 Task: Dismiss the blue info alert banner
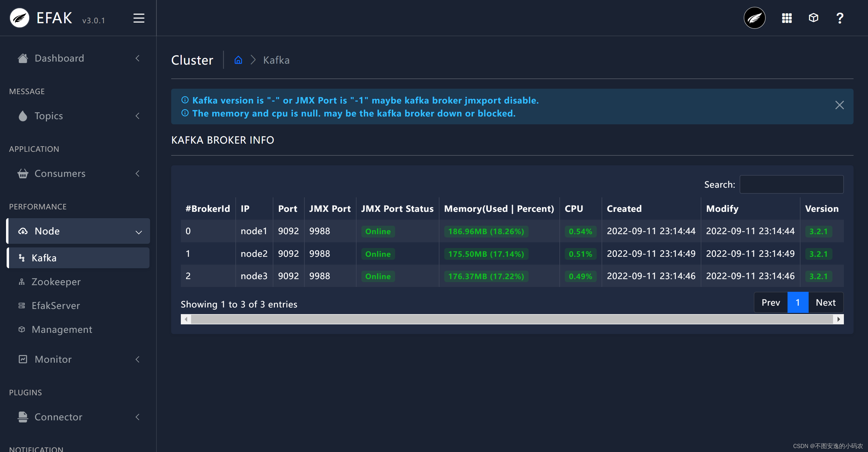(839, 105)
